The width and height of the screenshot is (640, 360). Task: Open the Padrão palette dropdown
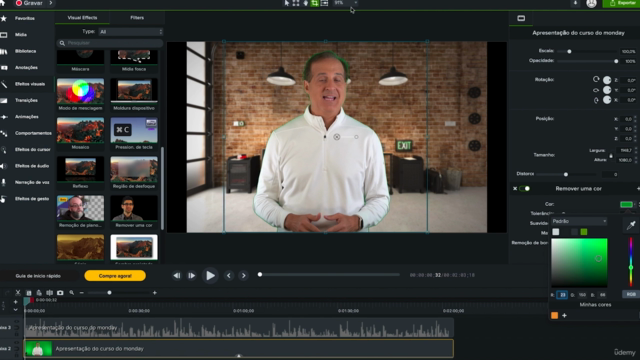(579, 221)
